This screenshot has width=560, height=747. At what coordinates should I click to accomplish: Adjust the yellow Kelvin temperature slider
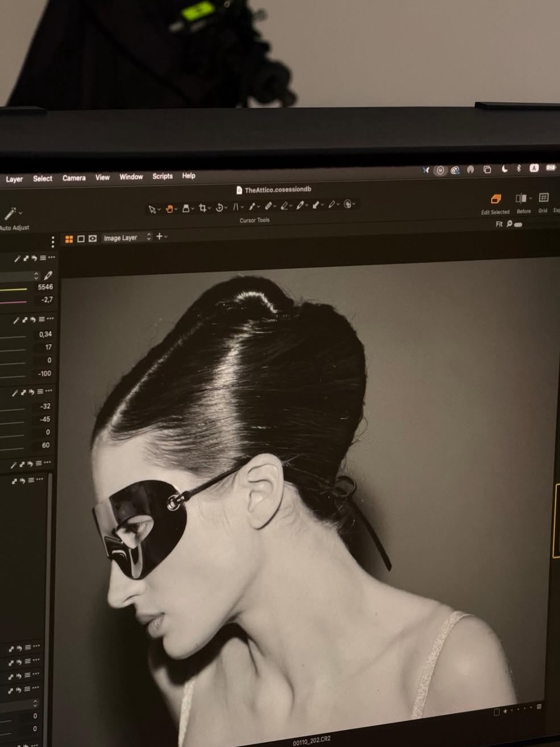(14, 289)
